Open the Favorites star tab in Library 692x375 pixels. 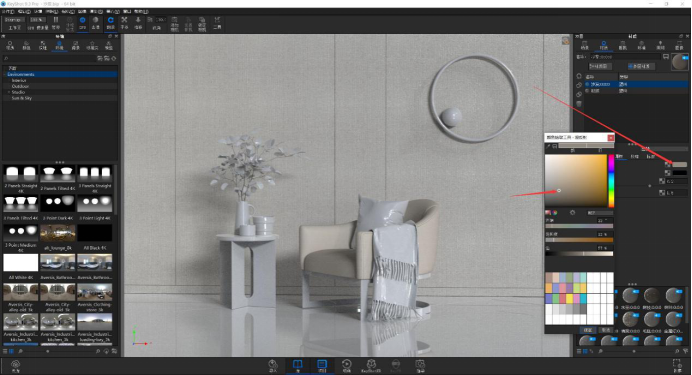click(92, 45)
